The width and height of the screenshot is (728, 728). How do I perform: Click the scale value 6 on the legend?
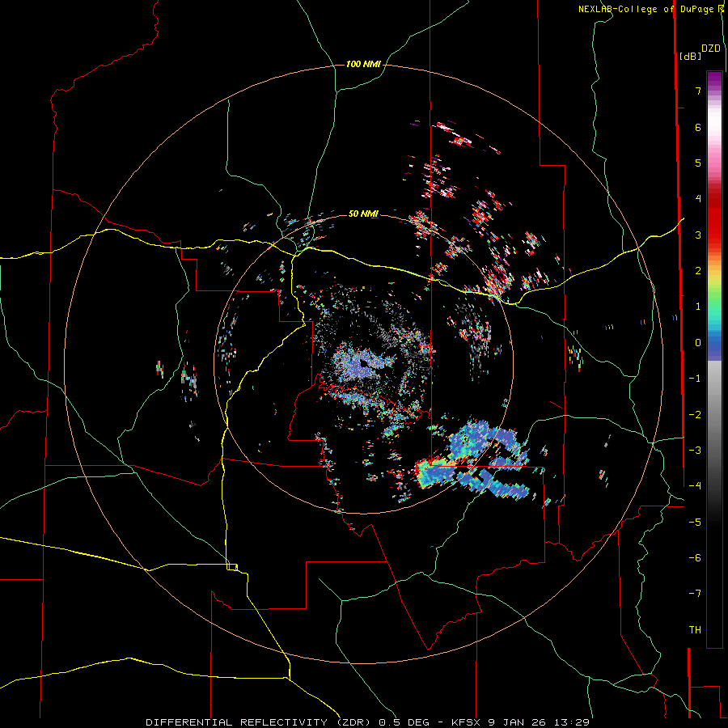[x=698, y=127]
